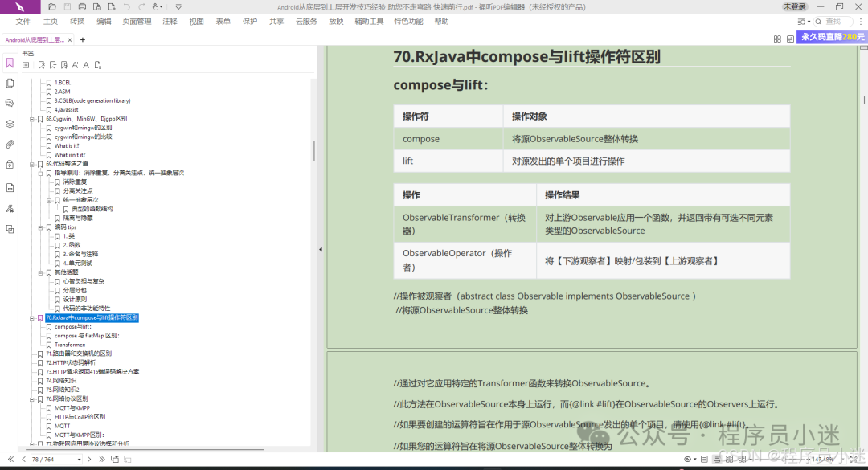The width and height of the screenshot is (868, 470).
Task: Select the 72.HTTP状态码解析 bookmark
Action: coord(71,362)
